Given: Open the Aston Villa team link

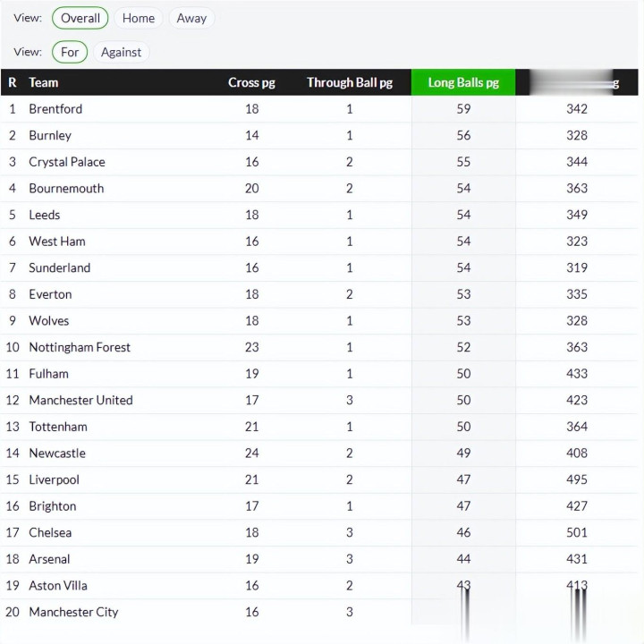Looking at the screenshot, I should tap(58, 585).
